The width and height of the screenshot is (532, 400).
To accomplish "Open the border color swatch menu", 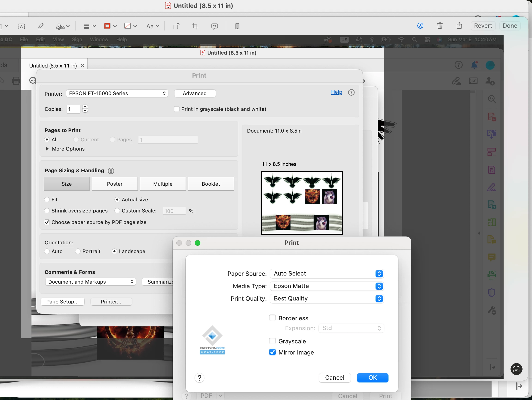I will [x=110, y=26].
